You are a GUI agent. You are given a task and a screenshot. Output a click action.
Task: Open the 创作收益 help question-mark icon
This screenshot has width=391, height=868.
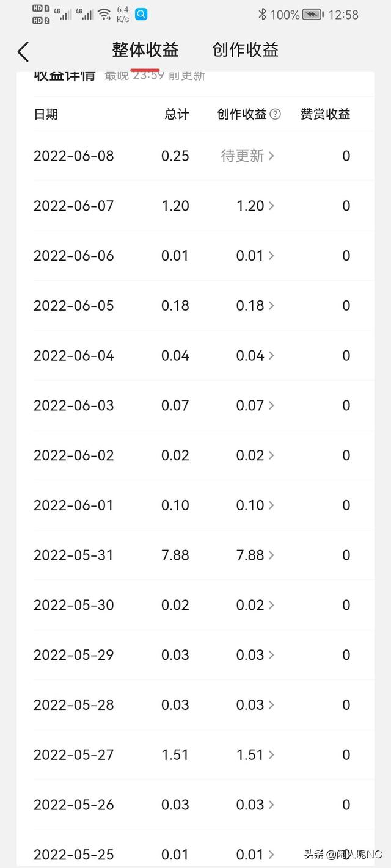point(276,114)
